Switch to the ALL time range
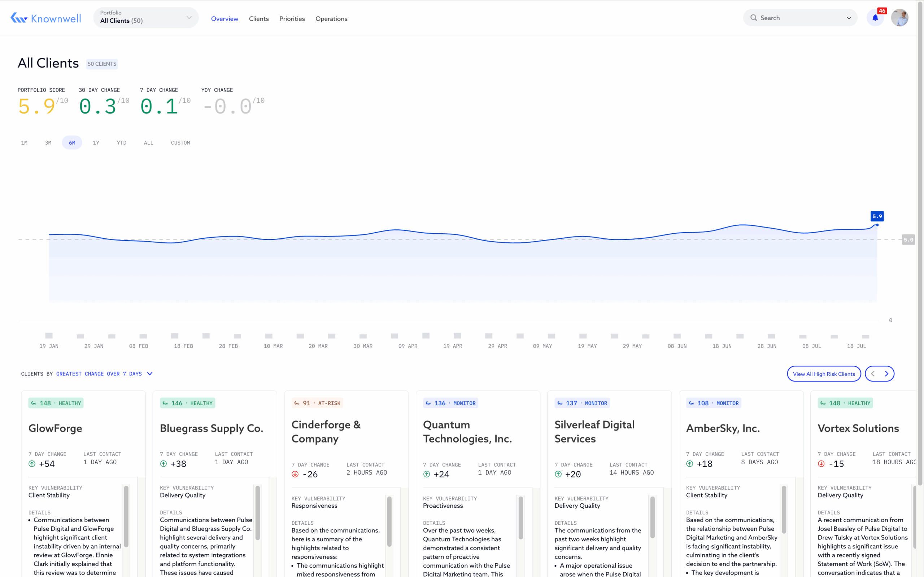This screenshot has width=924, height=577. click(x=149, y=142)
